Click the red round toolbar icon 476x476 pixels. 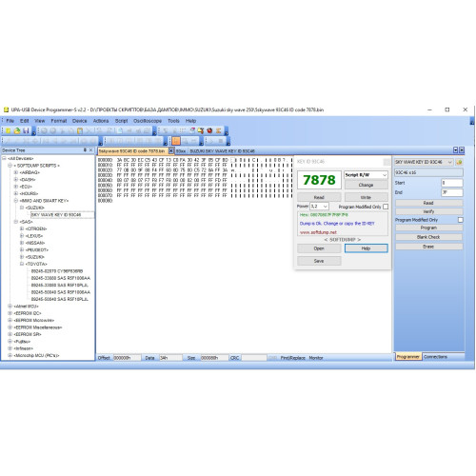[209, 130]
